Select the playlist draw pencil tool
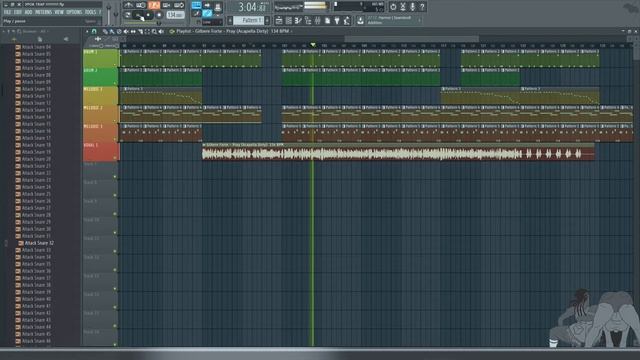This screenshot has height=360, width=640. [105, 31]
